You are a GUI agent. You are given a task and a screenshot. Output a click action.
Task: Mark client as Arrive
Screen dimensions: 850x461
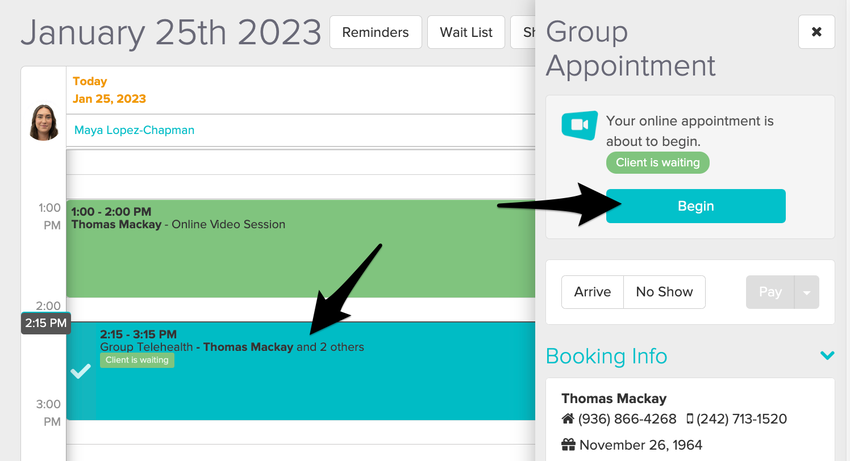[x=592, y=292]
